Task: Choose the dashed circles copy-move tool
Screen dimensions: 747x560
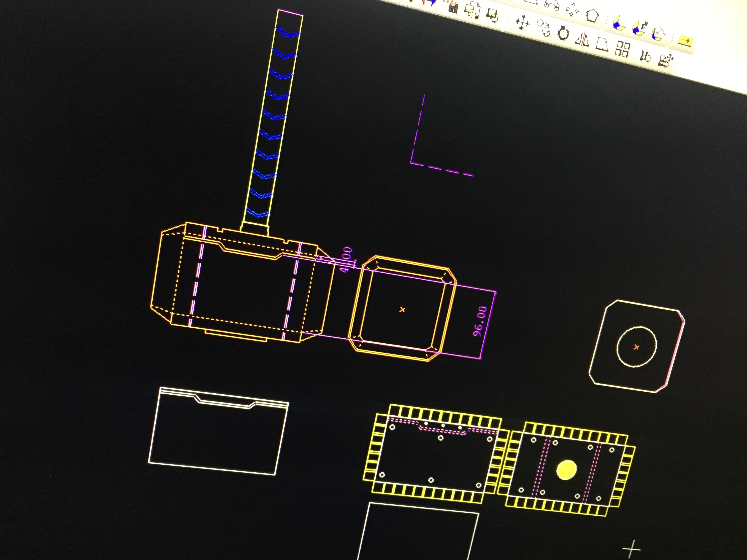Action: coord(544,27)
